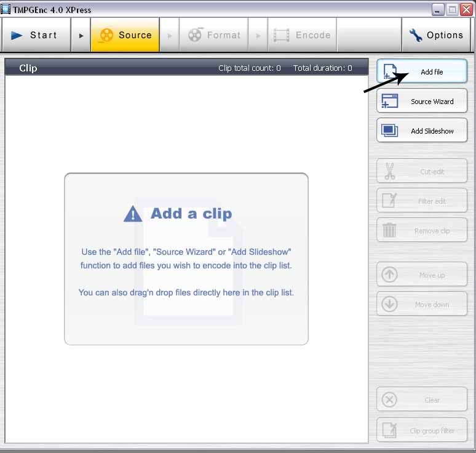This screenshot has height=453, width=476.
Task: Click the film reel icon on Format
Action: click(195, 34)
